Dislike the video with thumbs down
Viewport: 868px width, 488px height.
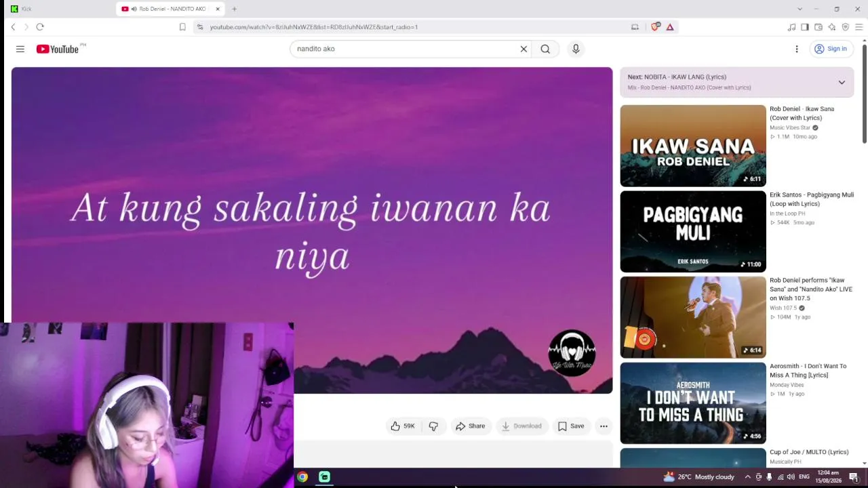[433, 426]
